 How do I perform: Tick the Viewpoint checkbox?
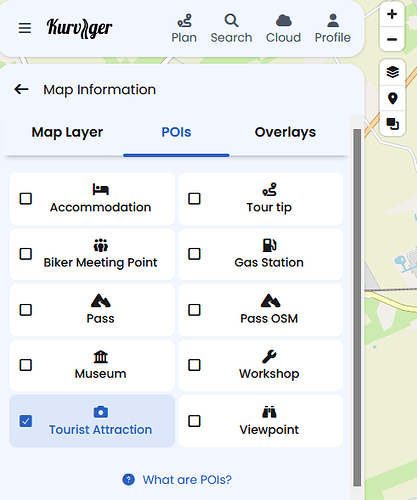click(x=194, y=421)
